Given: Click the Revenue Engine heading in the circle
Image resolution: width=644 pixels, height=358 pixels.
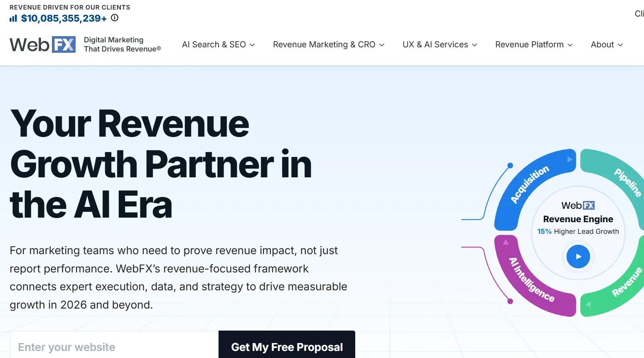Looking at the screenshot, I should click(578, 219).
